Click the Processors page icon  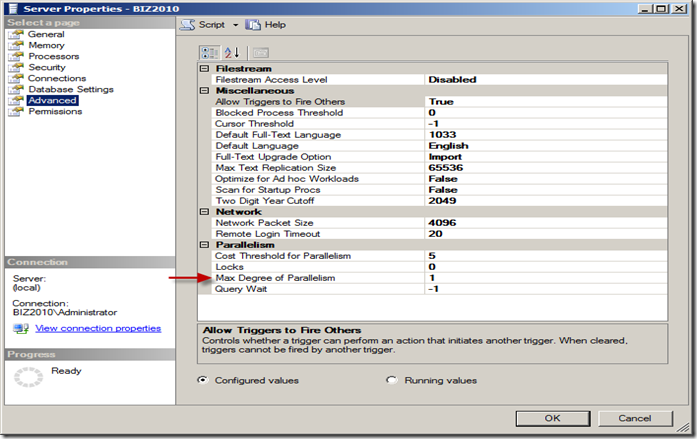coord(16,56)
